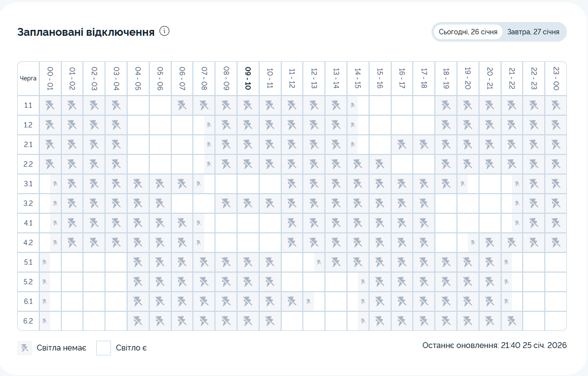Click the small outage icon for queue 4.2 at 19-20
This screenshot has width=588, height=376.
tap(473, 243)
